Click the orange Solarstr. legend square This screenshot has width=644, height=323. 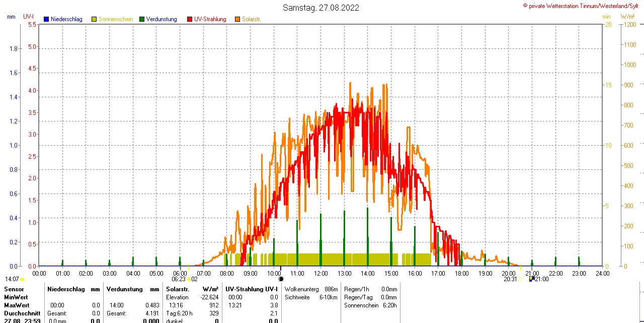tap(237, 19)
